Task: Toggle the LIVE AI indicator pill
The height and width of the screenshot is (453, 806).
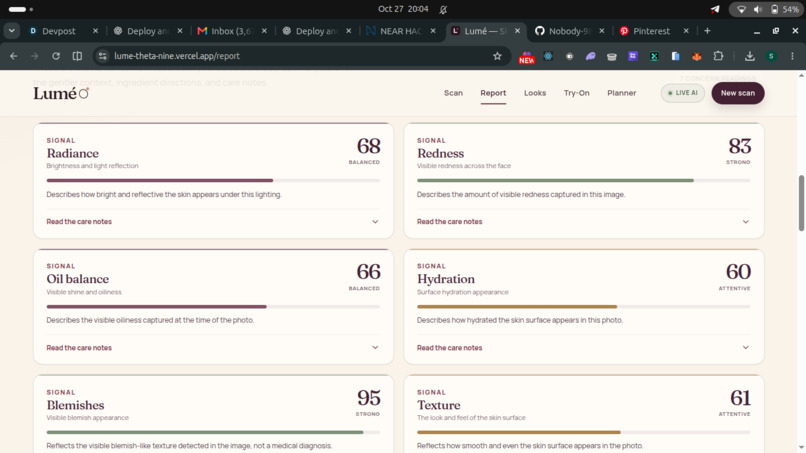Action: [683, 93]
